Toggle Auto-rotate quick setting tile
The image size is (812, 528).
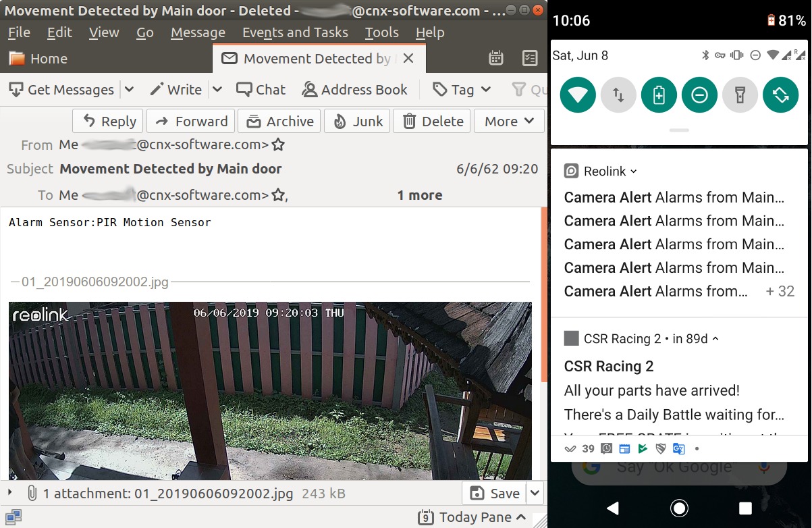(x=780, y=95)
